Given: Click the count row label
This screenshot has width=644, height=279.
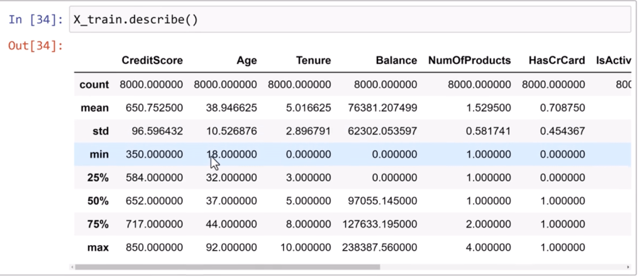Looking at the screenshot, I should pos(94,84).
